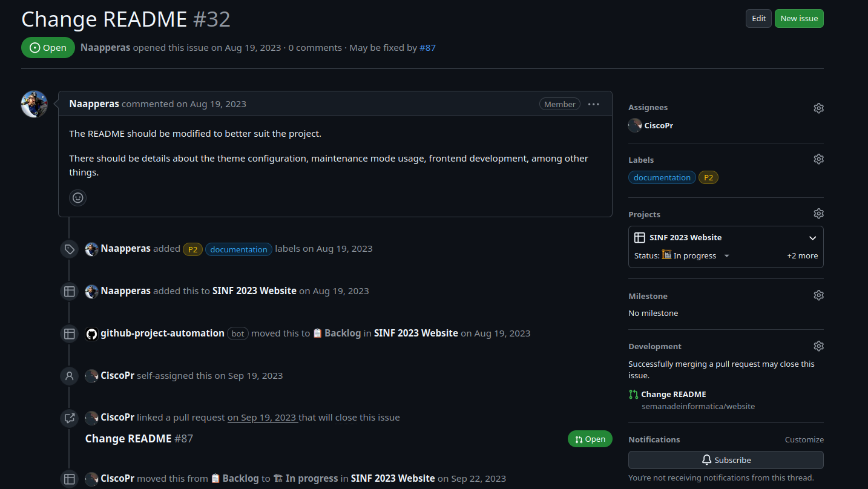Image resolution: width=868 pixels, height=489 pixels.
Task: Click the person icon on the self-assigned event
Action: point(69,376)
